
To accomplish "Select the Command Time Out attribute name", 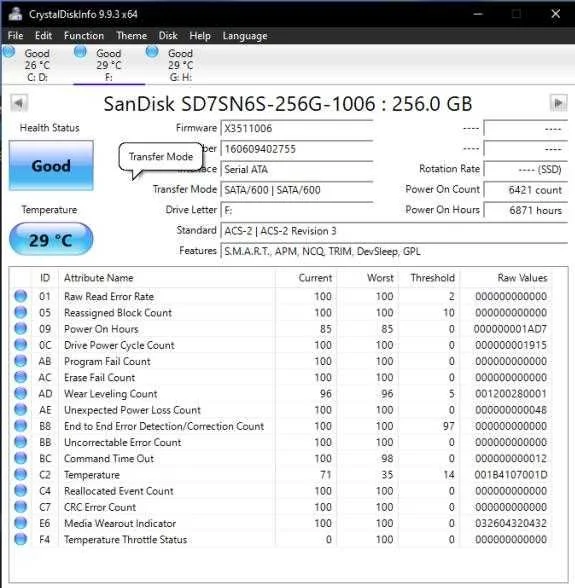I will 109,458.
